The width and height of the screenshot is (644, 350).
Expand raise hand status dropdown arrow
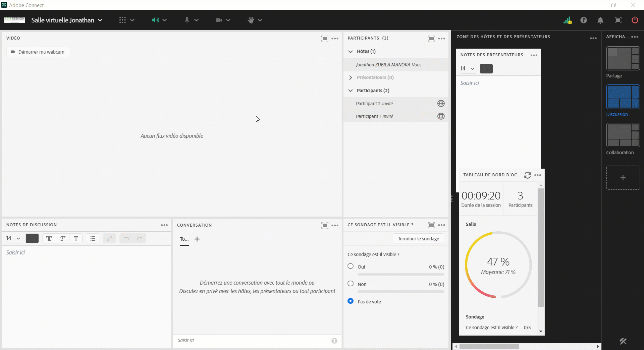click(x=260, y=20)
